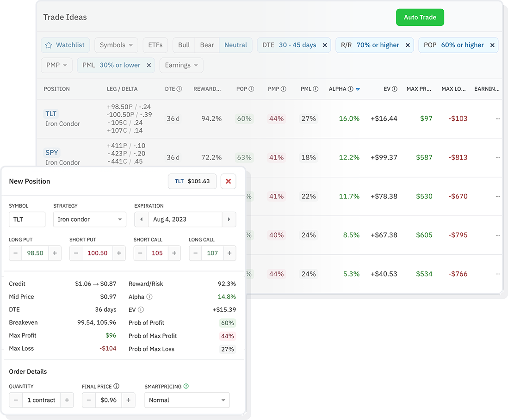508x420 pixels.
Task: Remove the DTE 30-45 days filter
Action: [325, 45]
